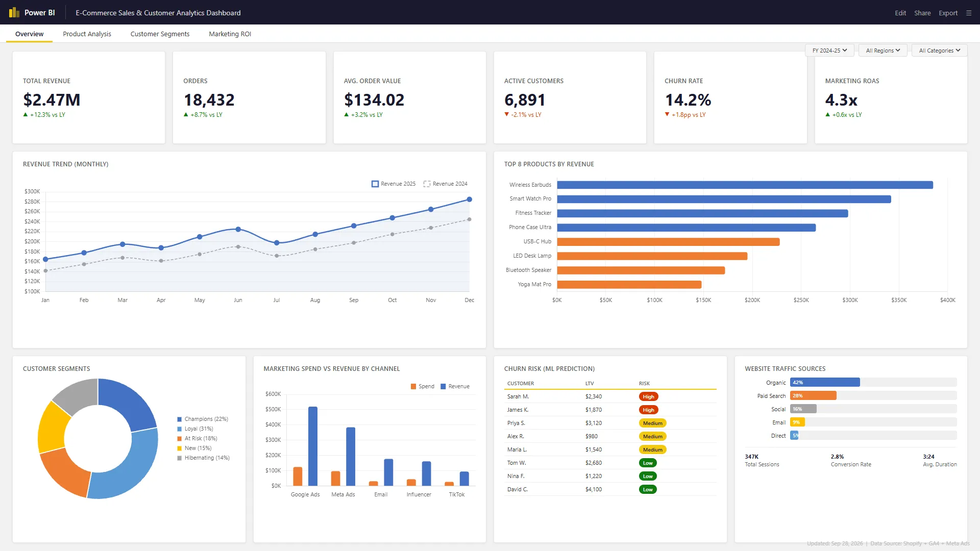Toggle Revenue legend in marketing chart
This screenshot has width=980, height=551.
pyautogui.click(x=455, y=386)
